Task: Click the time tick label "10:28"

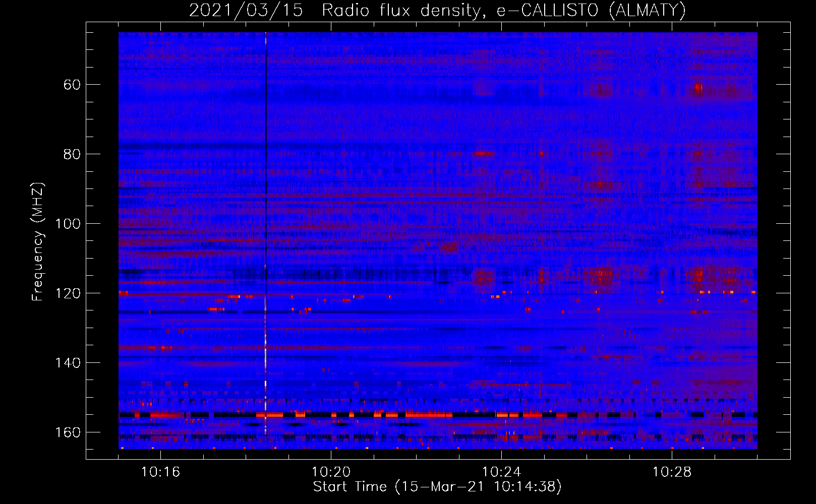Action: [x=672, y=472]
